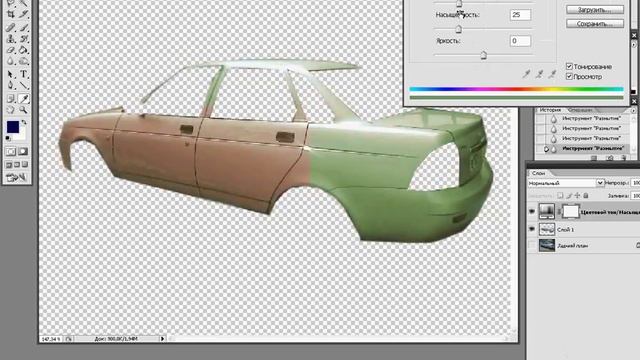Screen dimensions: 640x360
Task: Click the Сохранить (Save) button
Action: [595, 24]
